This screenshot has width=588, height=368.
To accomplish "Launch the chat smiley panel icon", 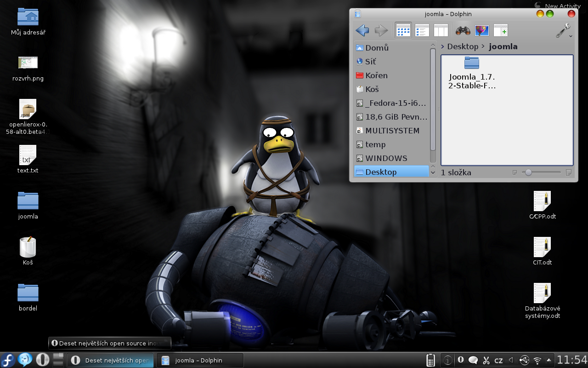I will (x=25, y=360).
